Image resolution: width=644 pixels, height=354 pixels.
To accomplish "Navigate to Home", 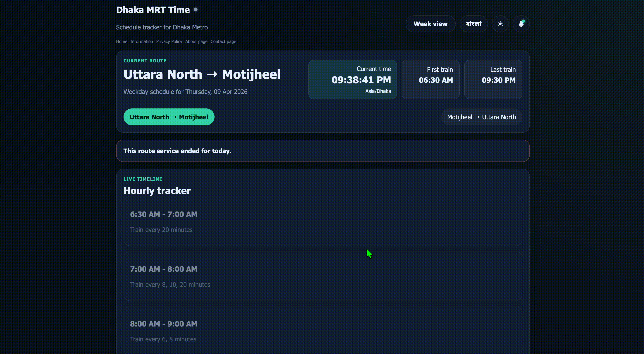I will pyautogui.click(x=121, y=41).
